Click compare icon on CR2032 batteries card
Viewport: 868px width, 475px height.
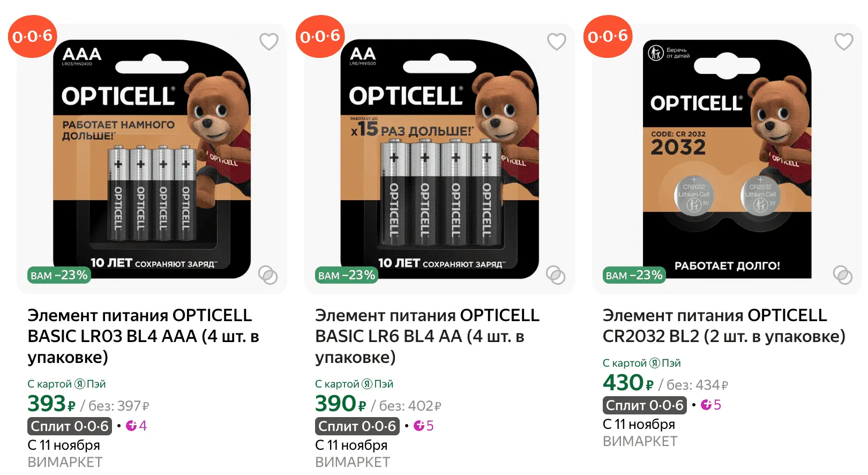point(843,275)
